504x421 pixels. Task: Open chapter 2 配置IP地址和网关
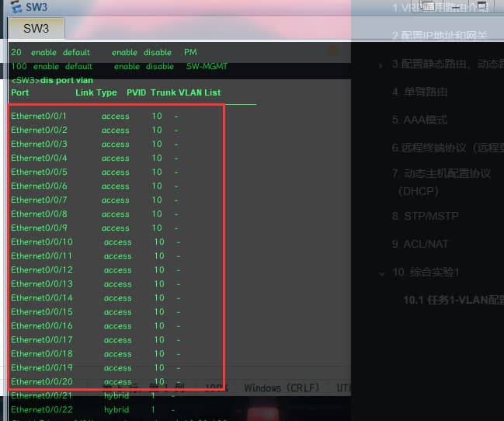439,36
